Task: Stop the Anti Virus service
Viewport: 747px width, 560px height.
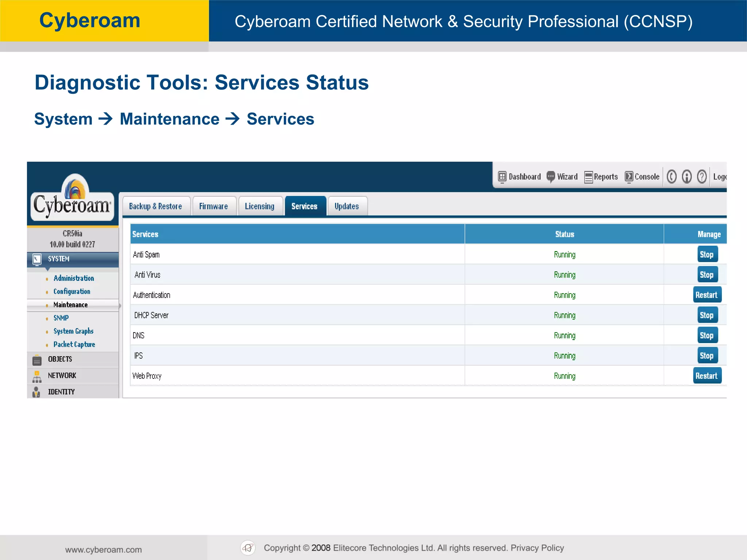Action: pyautogui.click(x=708, y=275)
